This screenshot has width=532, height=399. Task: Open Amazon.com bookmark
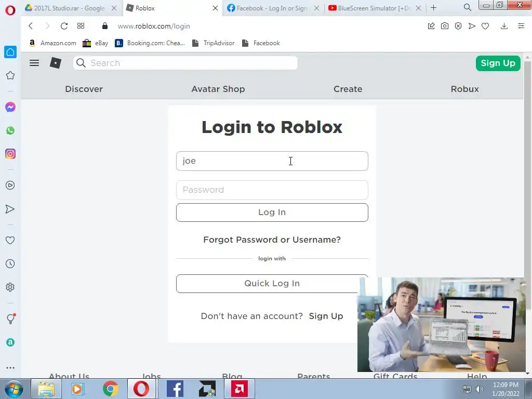(52, 43)
